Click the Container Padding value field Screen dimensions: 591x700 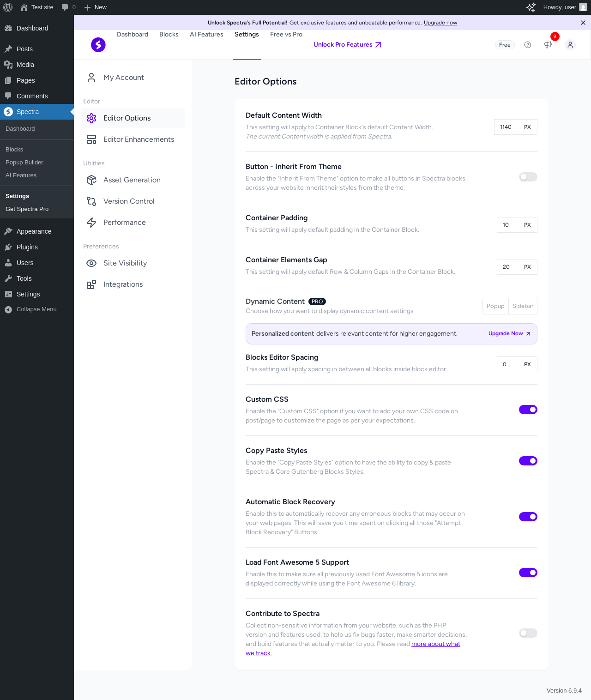506,225
